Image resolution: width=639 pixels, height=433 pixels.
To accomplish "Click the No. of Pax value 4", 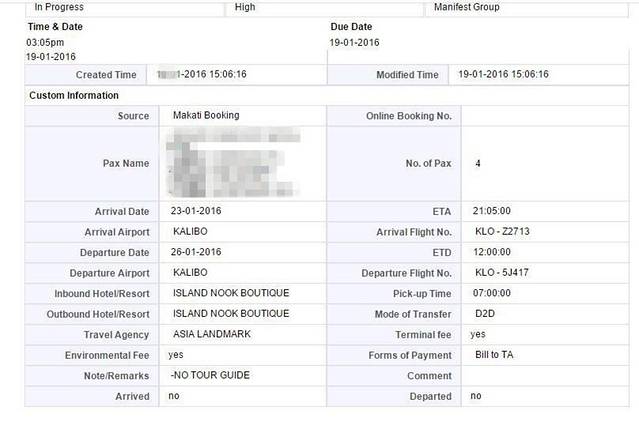I will [x=478, y=163].
